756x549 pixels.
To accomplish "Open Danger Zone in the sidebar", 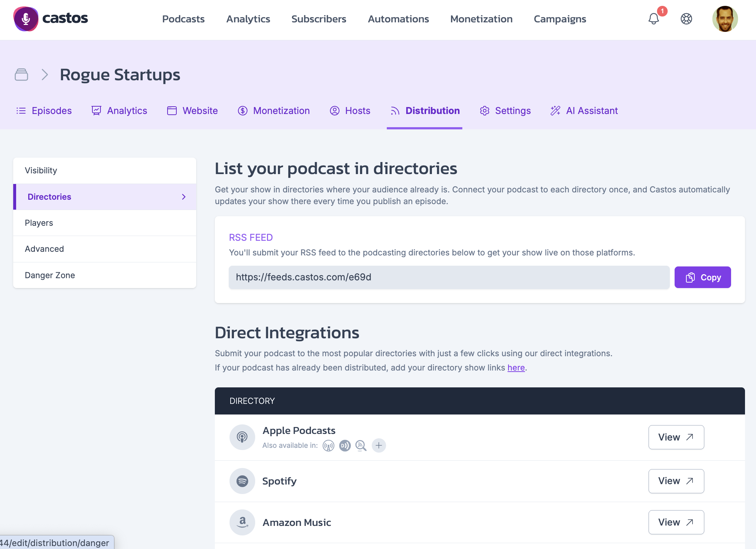I will tap(104, 275).
